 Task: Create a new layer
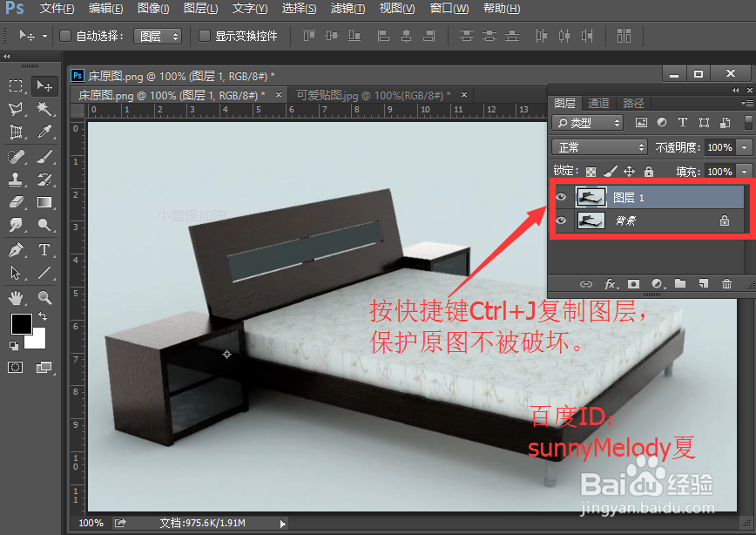[x=704, y=284]
